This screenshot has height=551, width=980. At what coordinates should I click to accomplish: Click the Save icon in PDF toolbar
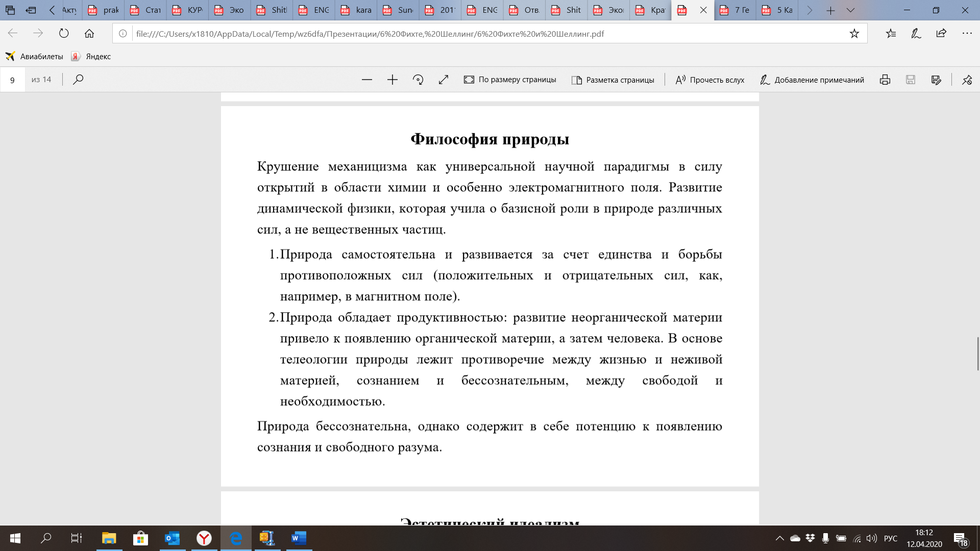click(911, 80)
